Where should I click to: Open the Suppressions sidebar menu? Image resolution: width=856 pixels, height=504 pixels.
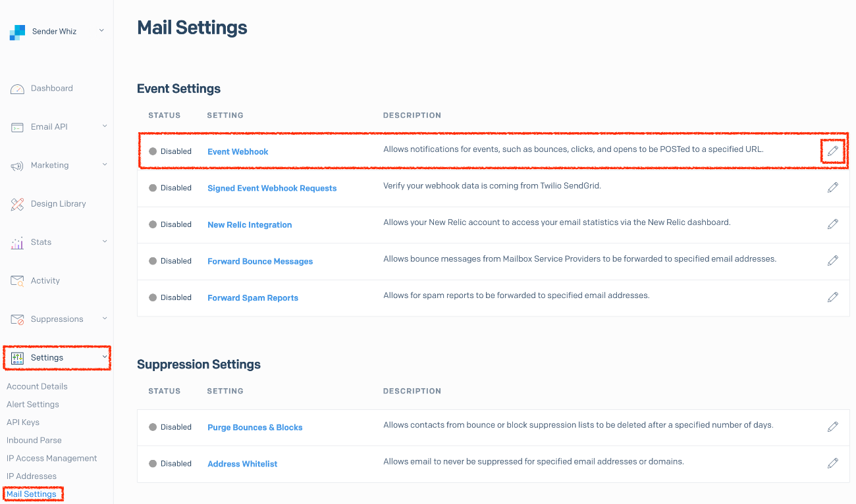[x=57, y=319]
